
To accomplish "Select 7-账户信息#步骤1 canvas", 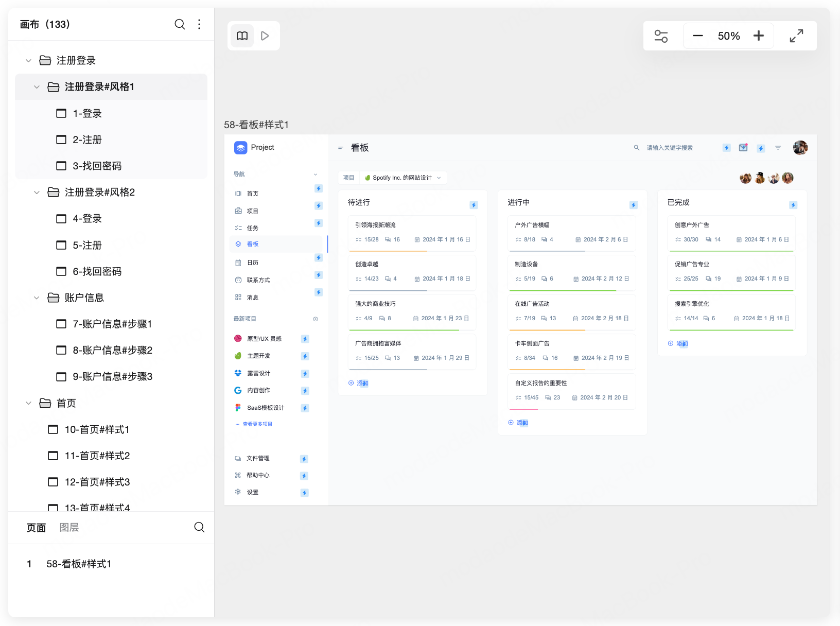I will point(111,324).
